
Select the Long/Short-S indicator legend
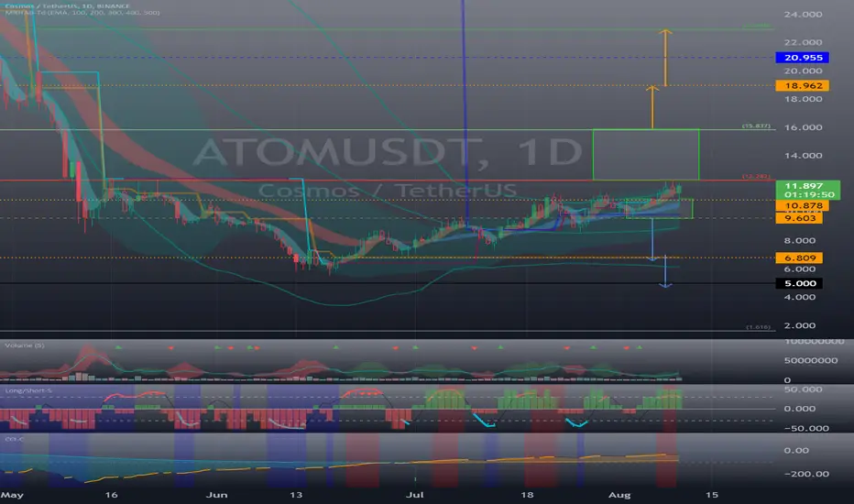28,390
